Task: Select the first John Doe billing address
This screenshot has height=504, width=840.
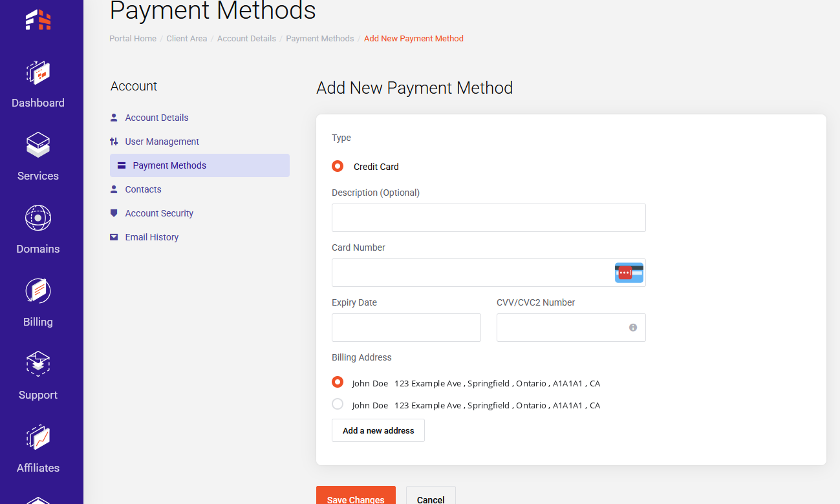Action: coord(338,382)
